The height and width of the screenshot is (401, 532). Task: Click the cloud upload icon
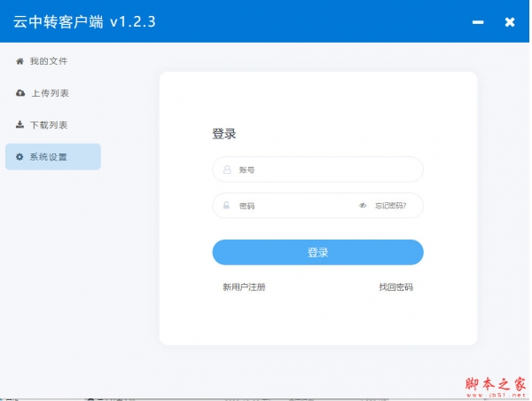click(20, 92)
